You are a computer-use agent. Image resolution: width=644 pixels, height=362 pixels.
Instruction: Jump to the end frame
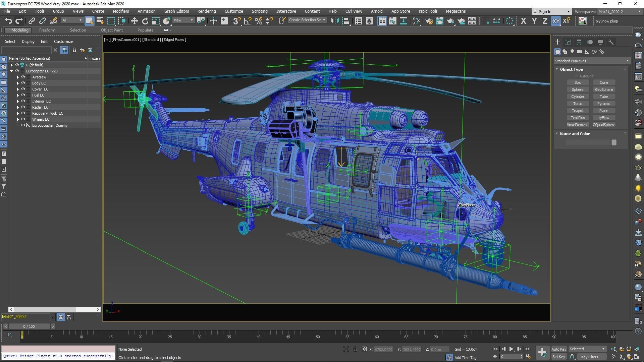pos(528,349)
